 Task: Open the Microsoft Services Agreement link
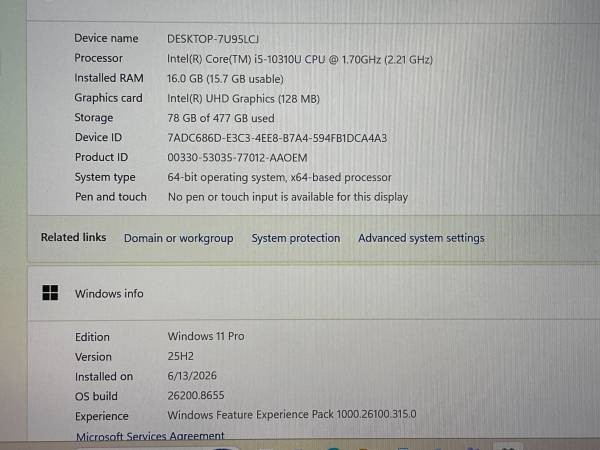point(150,436)
